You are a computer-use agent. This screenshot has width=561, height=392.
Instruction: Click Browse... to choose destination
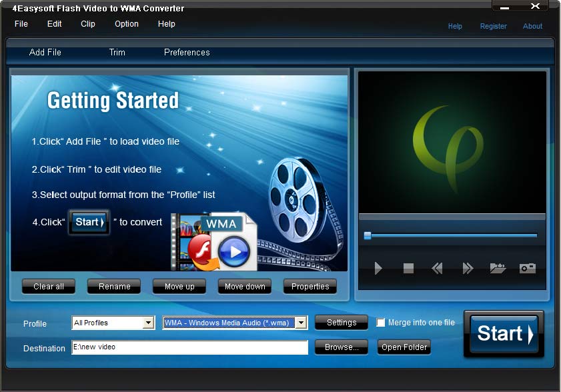[342, 347]
